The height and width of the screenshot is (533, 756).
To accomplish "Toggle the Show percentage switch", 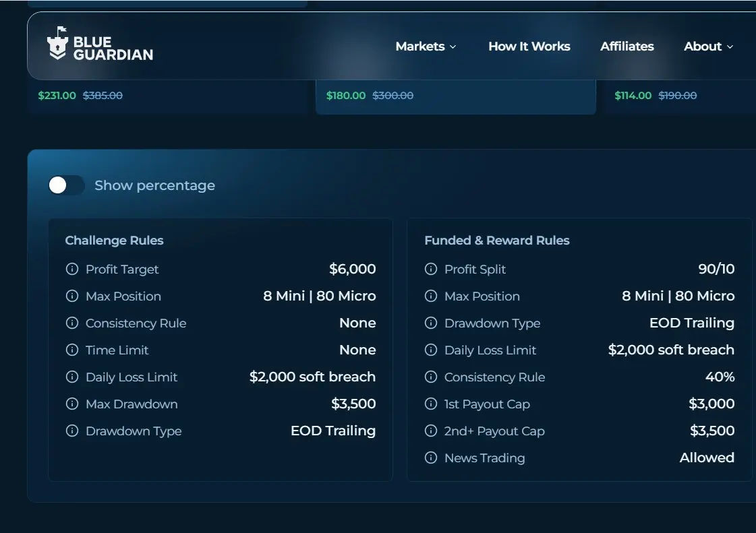I will [x=67, y=185].
